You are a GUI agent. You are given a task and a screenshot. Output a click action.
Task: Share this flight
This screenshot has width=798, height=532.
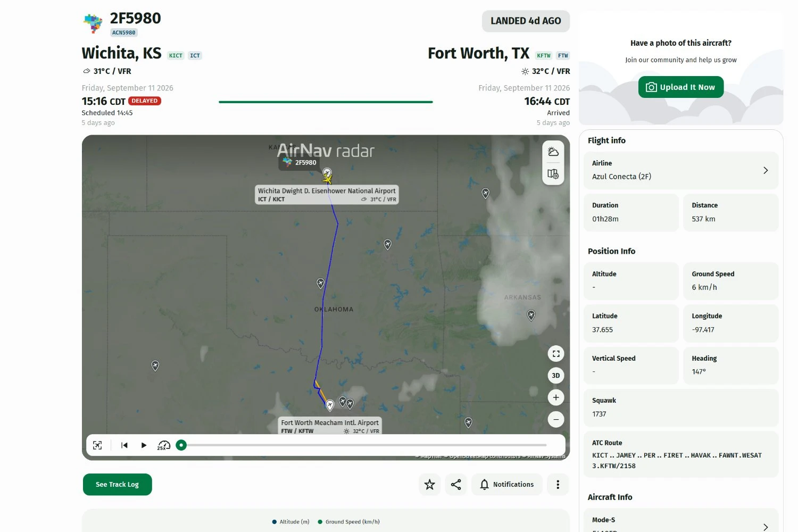456,484
